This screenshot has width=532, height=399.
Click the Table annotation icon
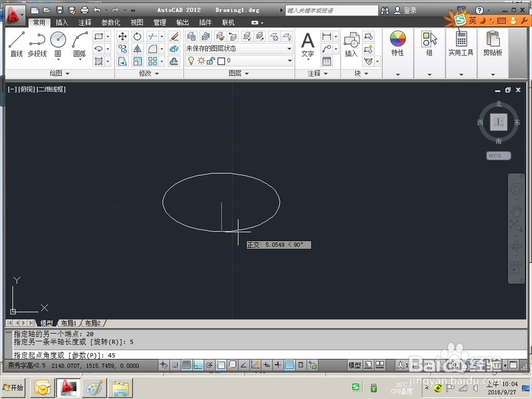pyautogui.click(x=327, y=61)
